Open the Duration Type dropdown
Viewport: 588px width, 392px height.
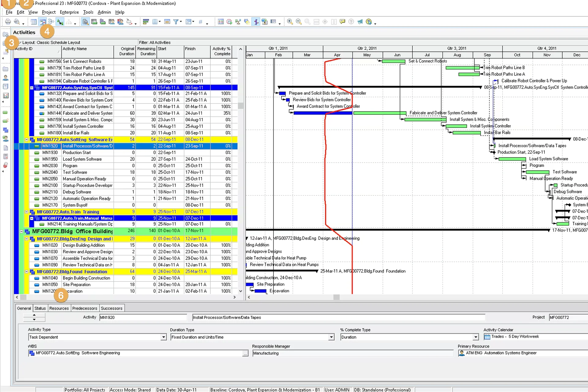331,337
